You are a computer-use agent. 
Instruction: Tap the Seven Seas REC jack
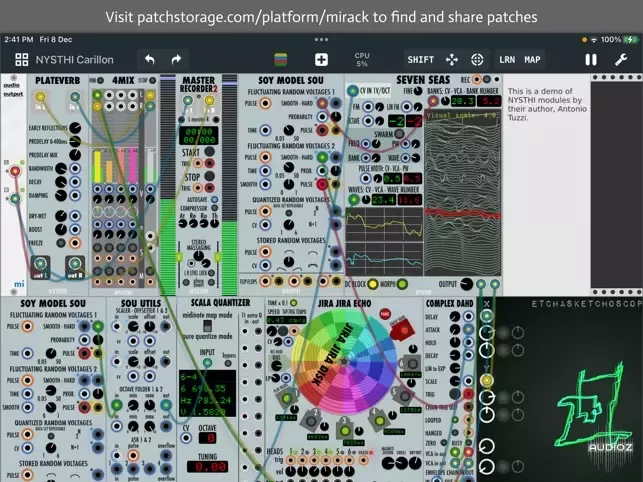pos(477,79)
